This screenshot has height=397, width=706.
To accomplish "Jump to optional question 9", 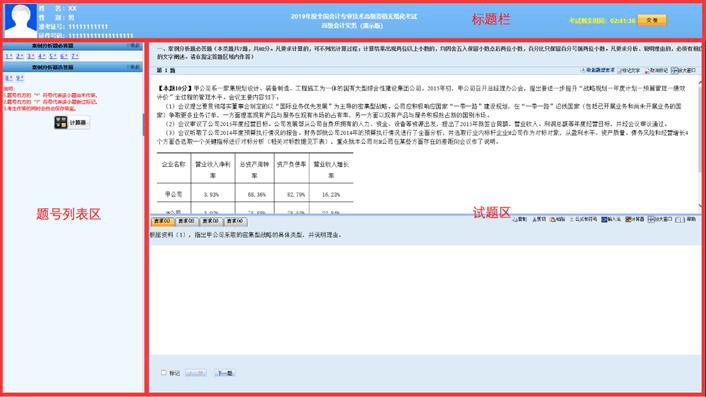I will tap(19, 78).
